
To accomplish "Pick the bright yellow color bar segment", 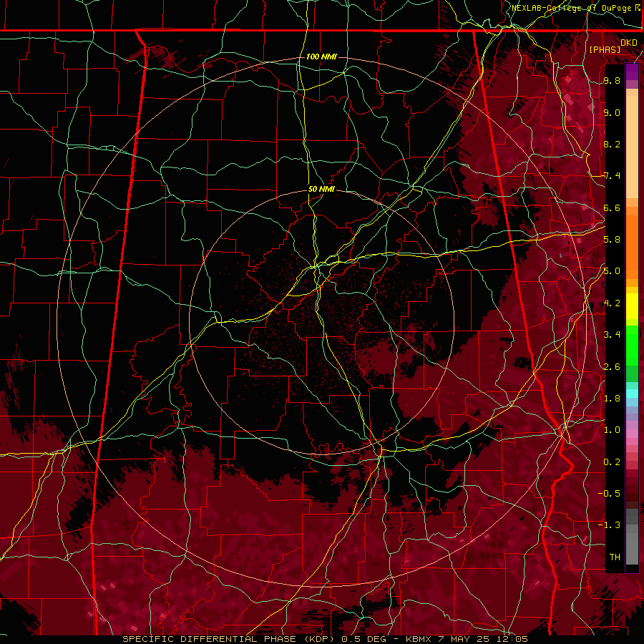I will pos(632,306).
